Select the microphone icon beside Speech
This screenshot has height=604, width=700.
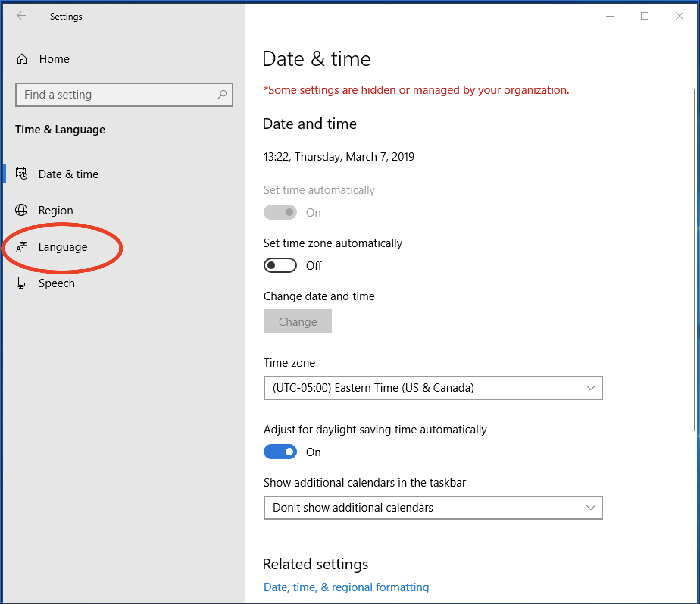[22, 283]
